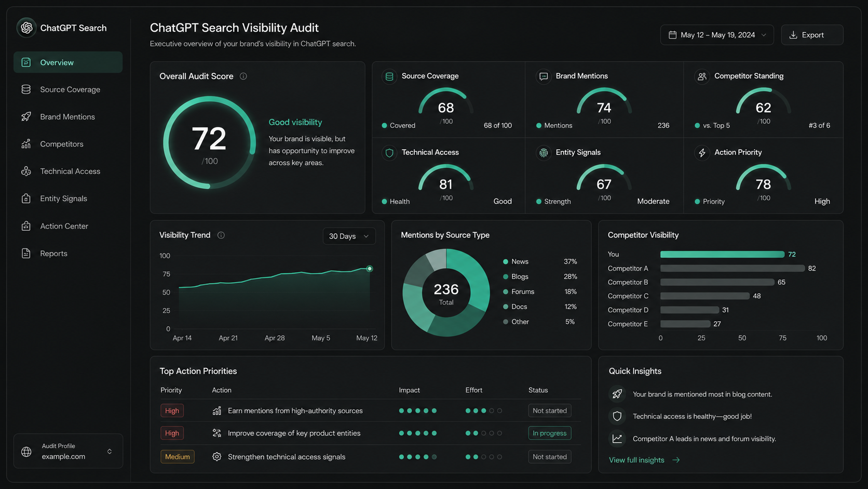Screen dimensions: 868x489
Task: Click the calendar icon in date range picker
Action: (x=672, y=35)
